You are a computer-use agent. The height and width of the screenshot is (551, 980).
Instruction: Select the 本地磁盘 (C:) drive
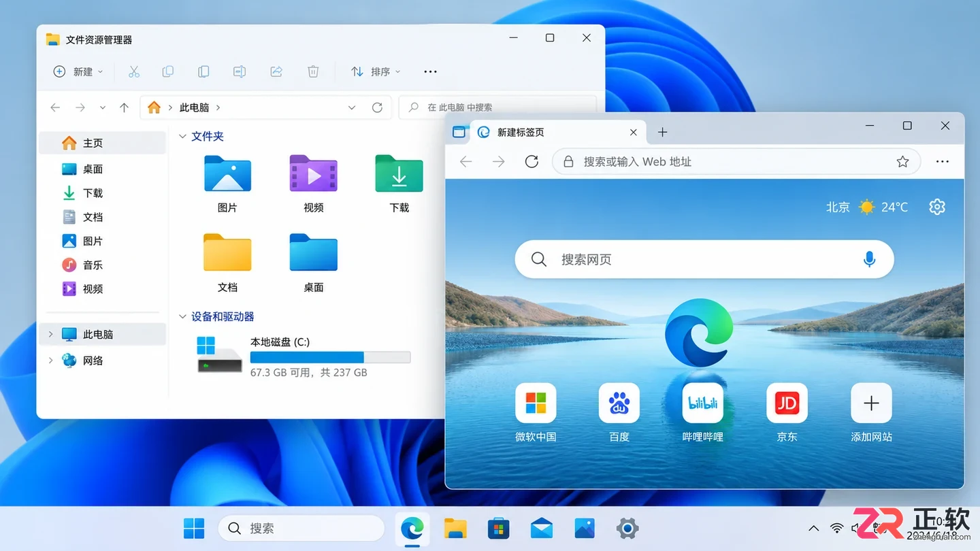pyautogui.click(x=304, y=356)
